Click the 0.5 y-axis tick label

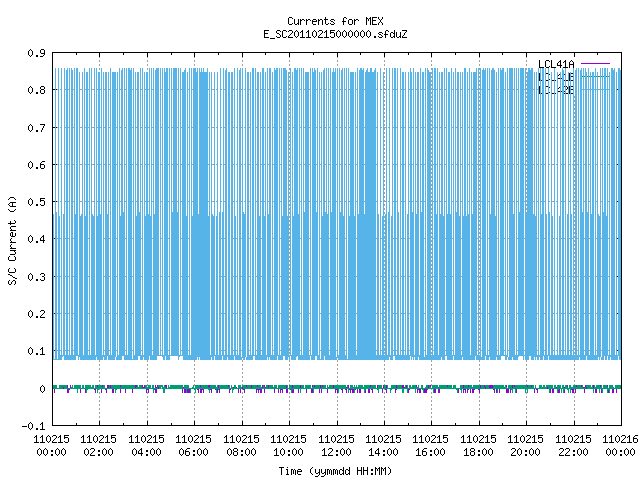click(36, 202)
